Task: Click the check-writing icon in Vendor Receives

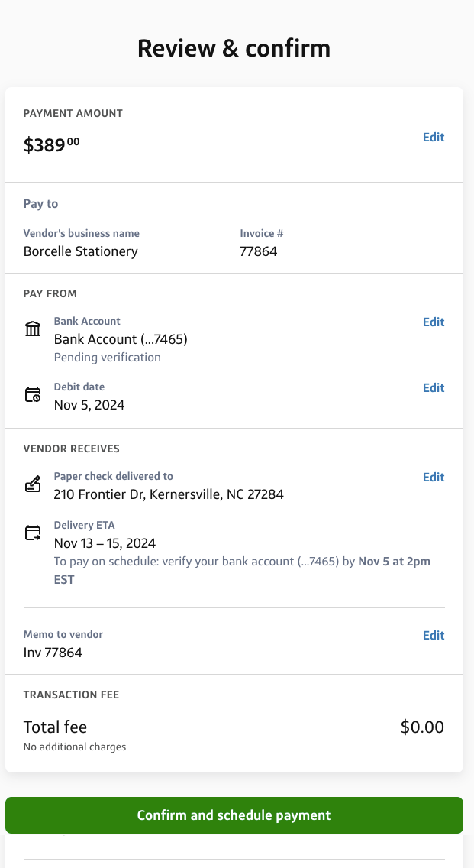Action: [x=33, y=483]
